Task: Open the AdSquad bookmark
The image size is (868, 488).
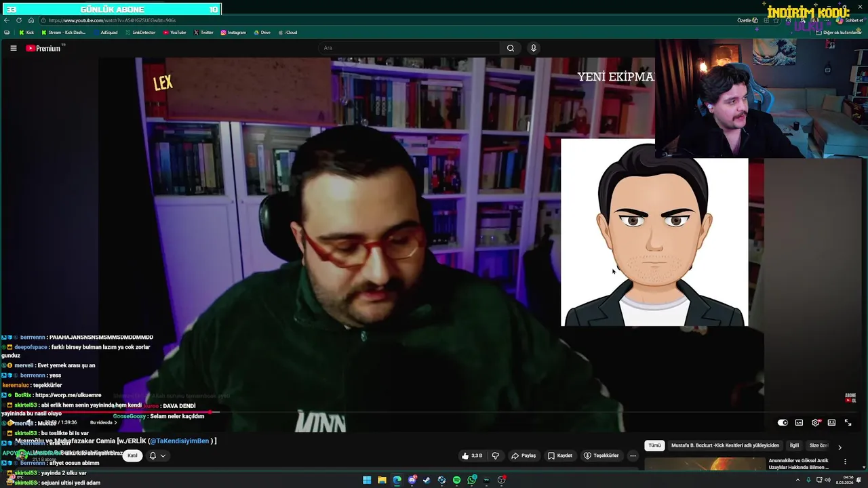Action: (x=106, y=33)
